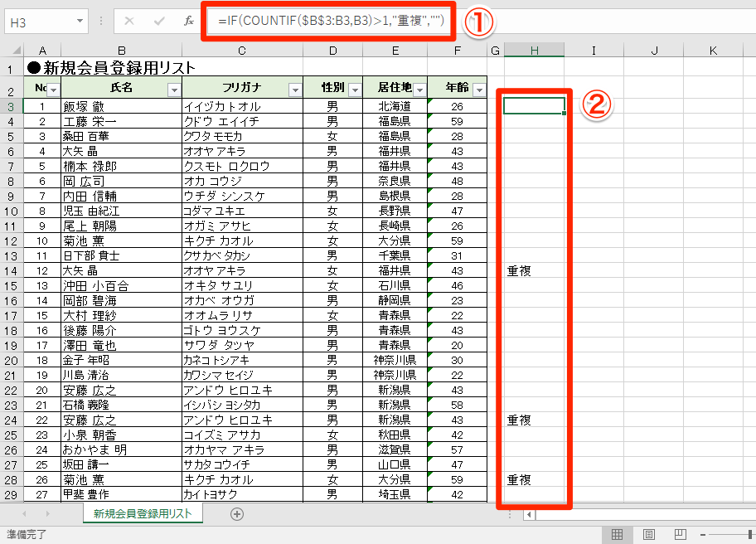Switch to Page Layout view icon
756x544 pixels.
(649, 534)
